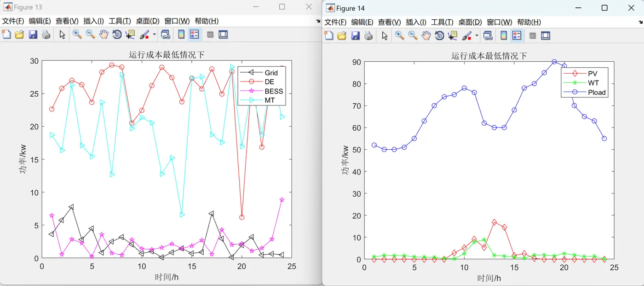Activate Zoom Out tool in Figure 13
This screenshot has width=644, height=286.
tap(90, 35)
